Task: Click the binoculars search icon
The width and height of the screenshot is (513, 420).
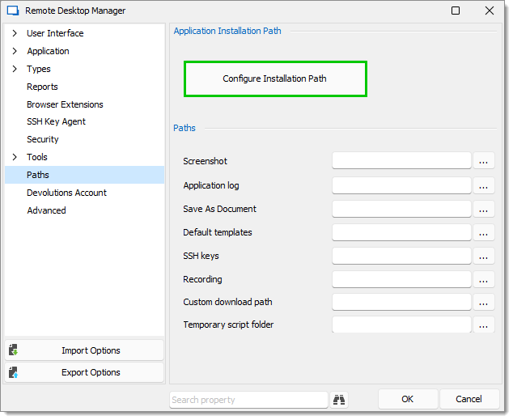Action: (338, 400)
